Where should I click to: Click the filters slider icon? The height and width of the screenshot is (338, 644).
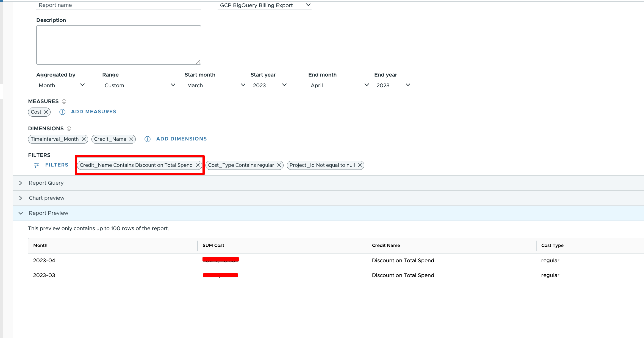click(37, 165)
